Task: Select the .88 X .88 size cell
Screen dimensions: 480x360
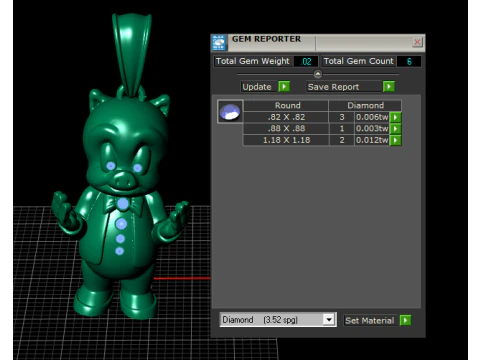Action: coord(286,128)
